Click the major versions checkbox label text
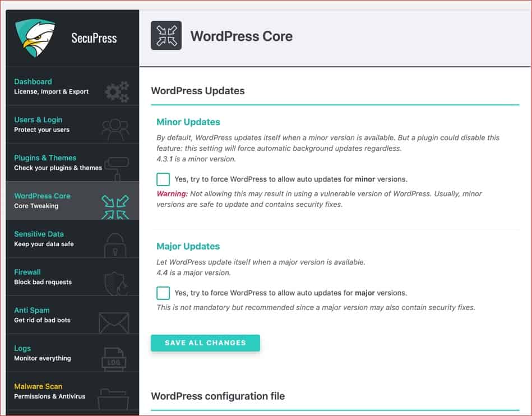Screen dimensions: 532x416 290,293
